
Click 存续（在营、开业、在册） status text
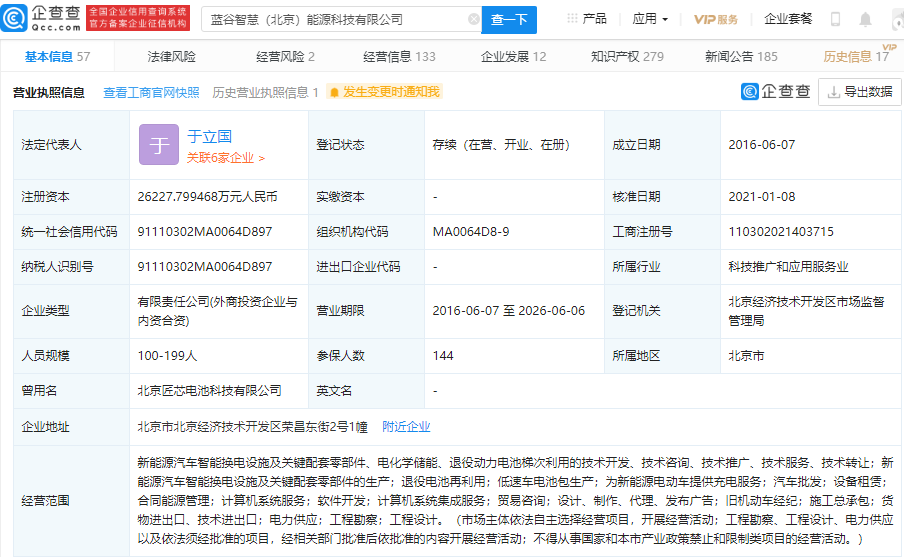(501, 145)
